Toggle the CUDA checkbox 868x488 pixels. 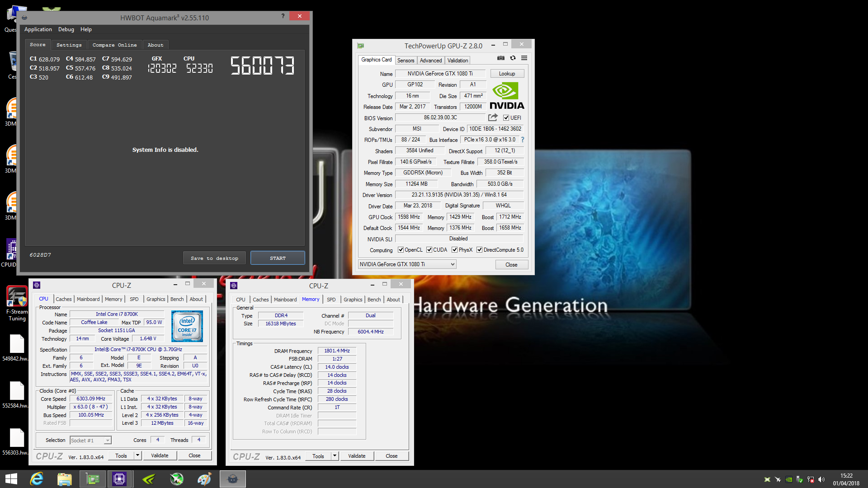[429, 250]
